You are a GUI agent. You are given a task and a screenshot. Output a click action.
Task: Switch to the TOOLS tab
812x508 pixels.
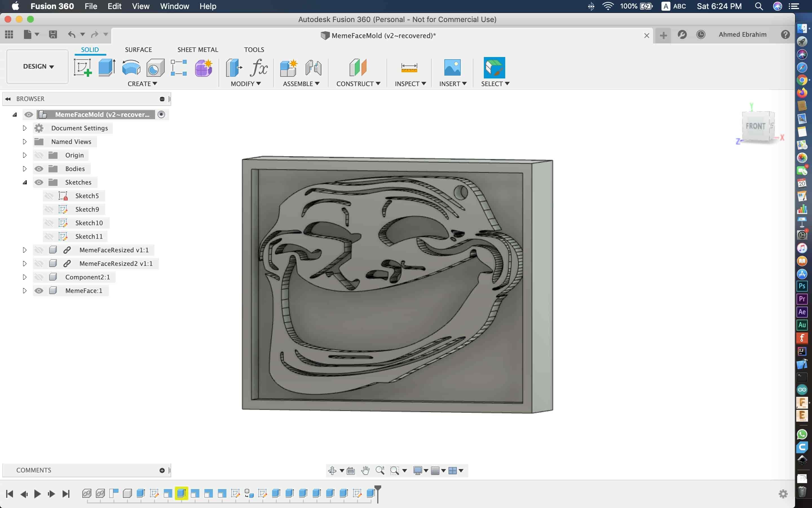[254, 49]
